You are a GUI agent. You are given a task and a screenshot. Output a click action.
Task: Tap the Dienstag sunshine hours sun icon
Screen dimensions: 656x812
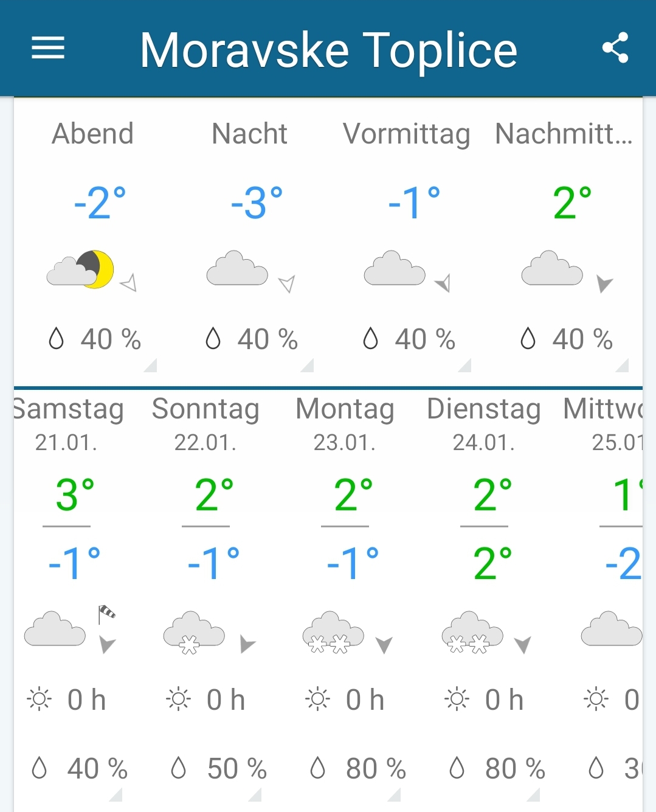[x=457, y=699]
